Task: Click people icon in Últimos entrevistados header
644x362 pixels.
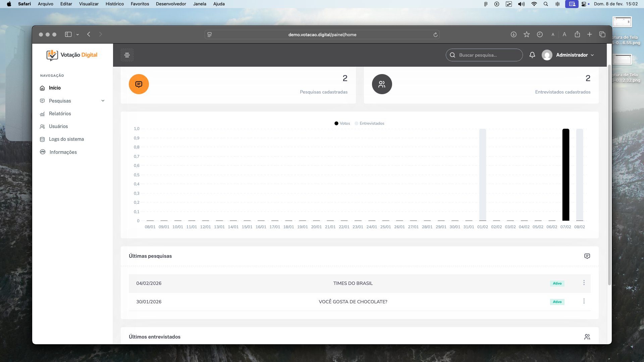Action: [x=587, y=337]
